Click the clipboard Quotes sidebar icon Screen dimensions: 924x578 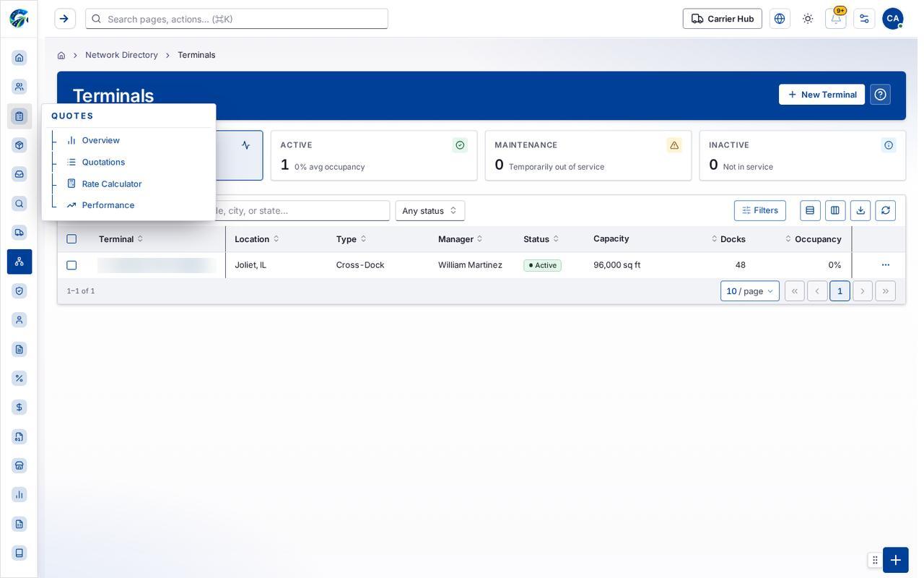(19, 116)
